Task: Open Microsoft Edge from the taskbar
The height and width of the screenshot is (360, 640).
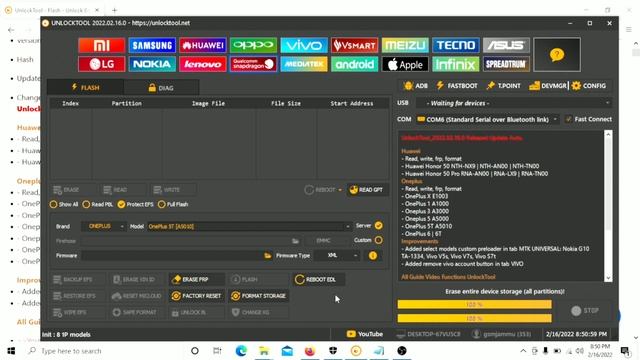Action: click(x=241, y=351)
